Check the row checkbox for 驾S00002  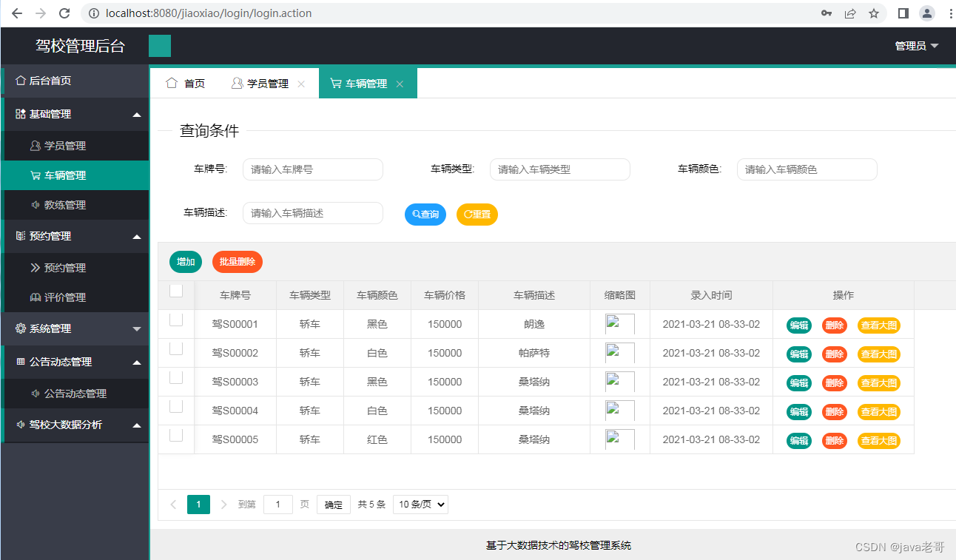click(176, 348)
